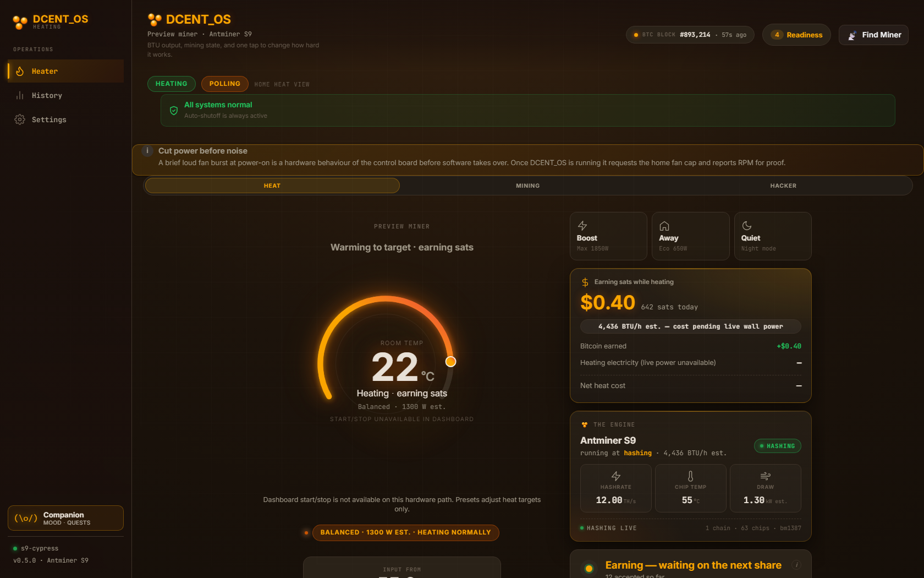Click the HASHING LIVE green dot

582,528
